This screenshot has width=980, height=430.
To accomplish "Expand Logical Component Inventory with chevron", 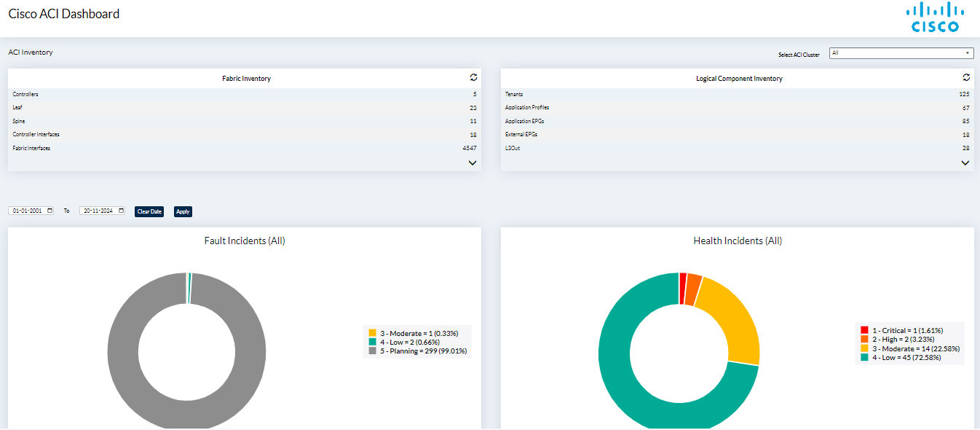I will click(x=965, y=163).
